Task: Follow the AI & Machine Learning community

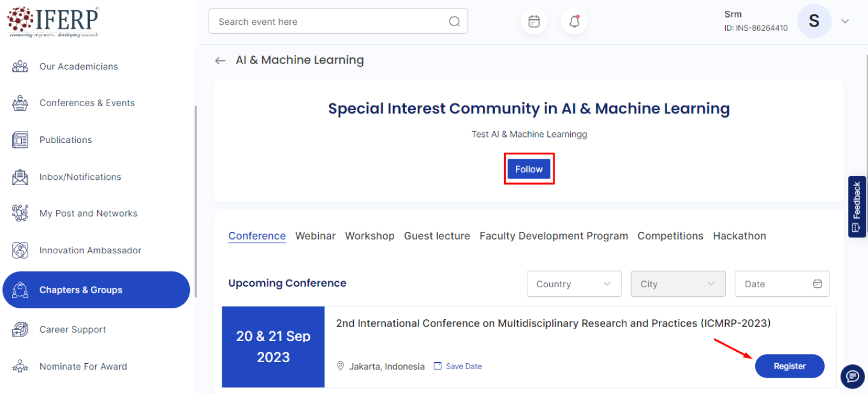Action: pyautogui.click(x=529, y=169)
